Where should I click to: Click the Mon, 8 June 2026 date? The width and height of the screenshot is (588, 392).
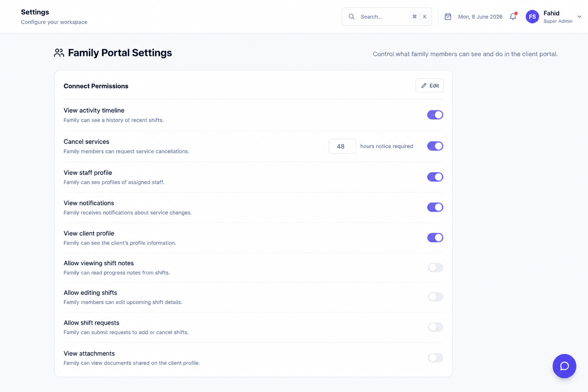[x=480, y=17]
